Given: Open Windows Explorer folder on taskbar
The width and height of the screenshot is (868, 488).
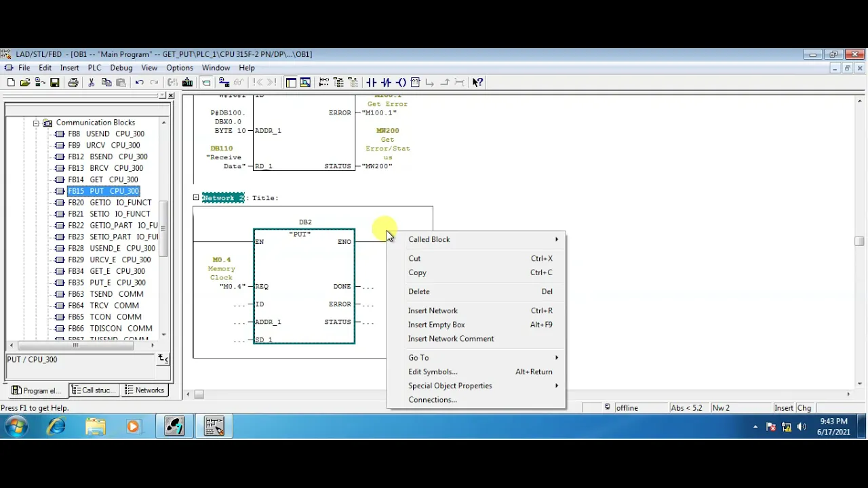Looking at the screenshot, I should click(96, 426).
